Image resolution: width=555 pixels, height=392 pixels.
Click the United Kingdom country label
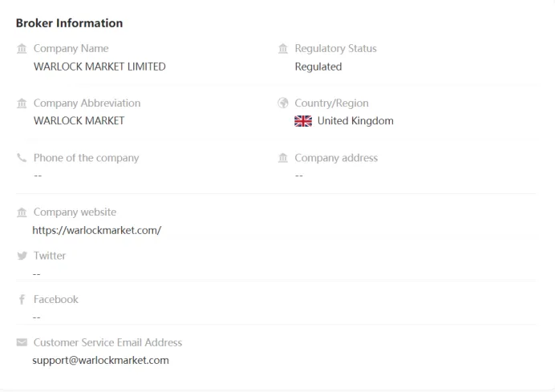pos(355,121)
